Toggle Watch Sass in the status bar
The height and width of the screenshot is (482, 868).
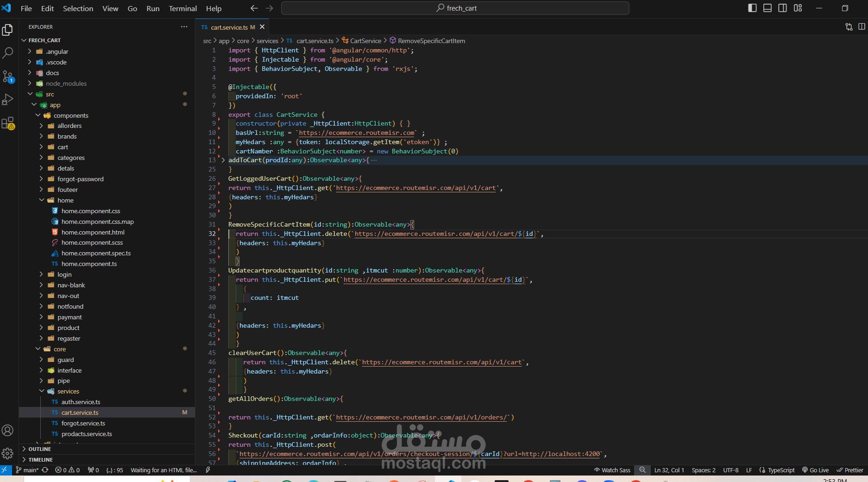click(612, 470)
